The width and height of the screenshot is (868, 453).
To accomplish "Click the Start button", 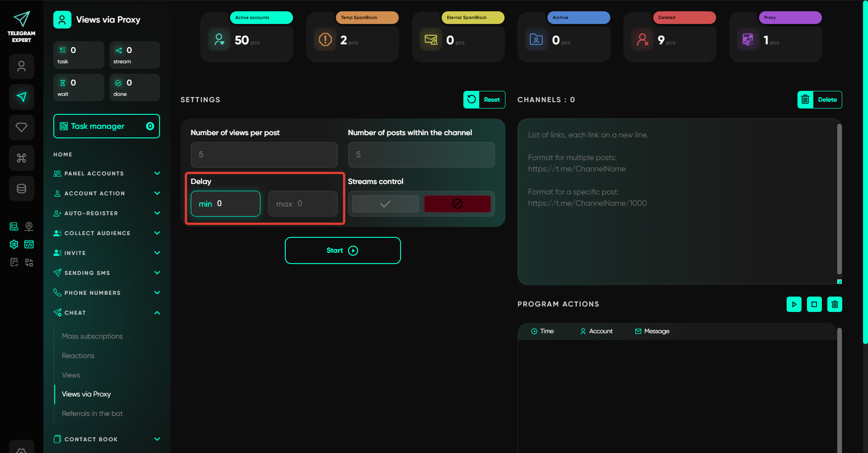I will coord(343,250).
